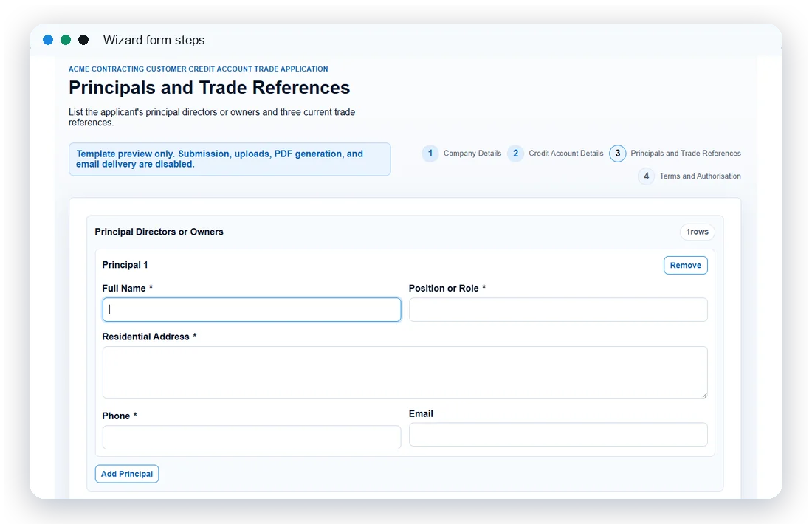Click the blue window control dot
Image resolution: width=812 pixels, height=524 pixels.
tap(48, 40)
